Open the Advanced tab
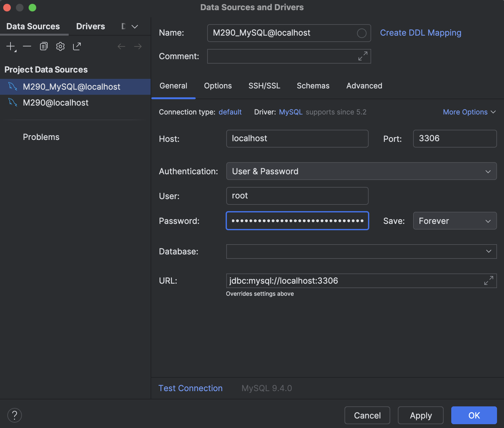The image size is (504, 428). pyautogui.click(x=364, y=86)
